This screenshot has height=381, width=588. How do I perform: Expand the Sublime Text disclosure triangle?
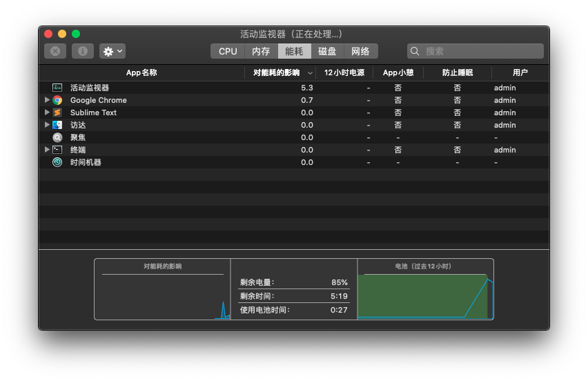[47, 113]
